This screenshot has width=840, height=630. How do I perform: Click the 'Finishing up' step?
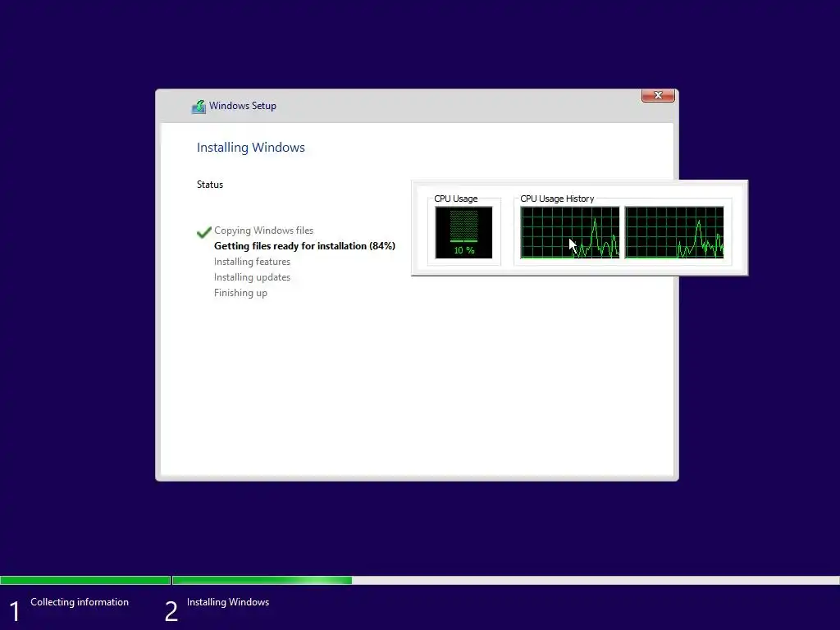pyautogui.click(x=240, y=293)
